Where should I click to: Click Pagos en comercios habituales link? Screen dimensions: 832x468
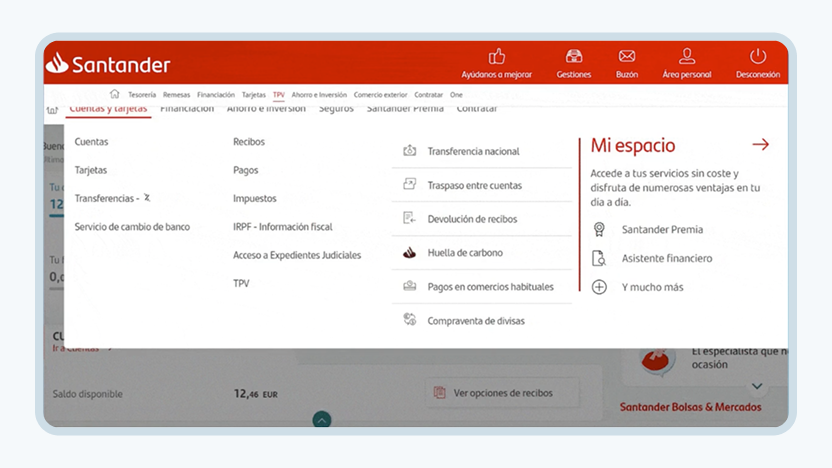491,287
